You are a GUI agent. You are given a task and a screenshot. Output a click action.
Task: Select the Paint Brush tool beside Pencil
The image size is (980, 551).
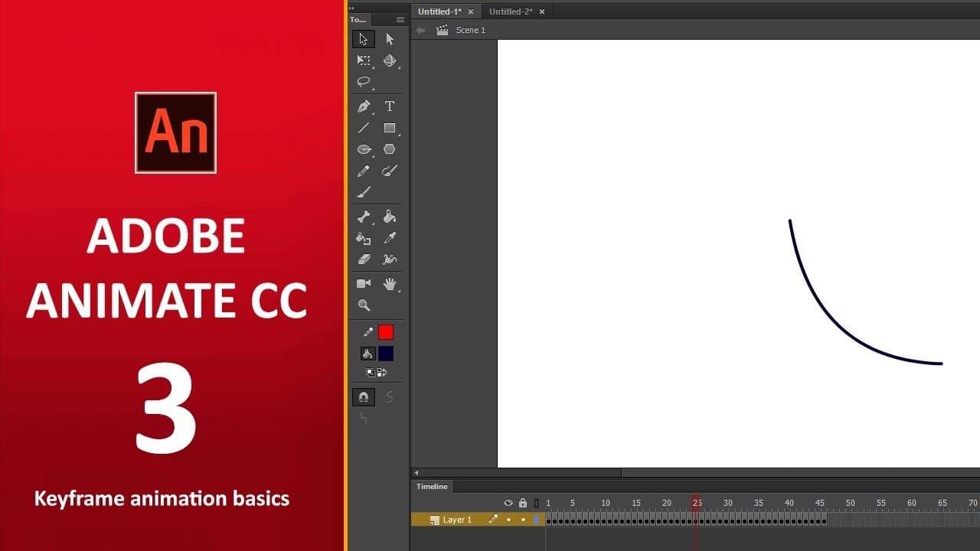pyautogui.click(x=390, y=171)
